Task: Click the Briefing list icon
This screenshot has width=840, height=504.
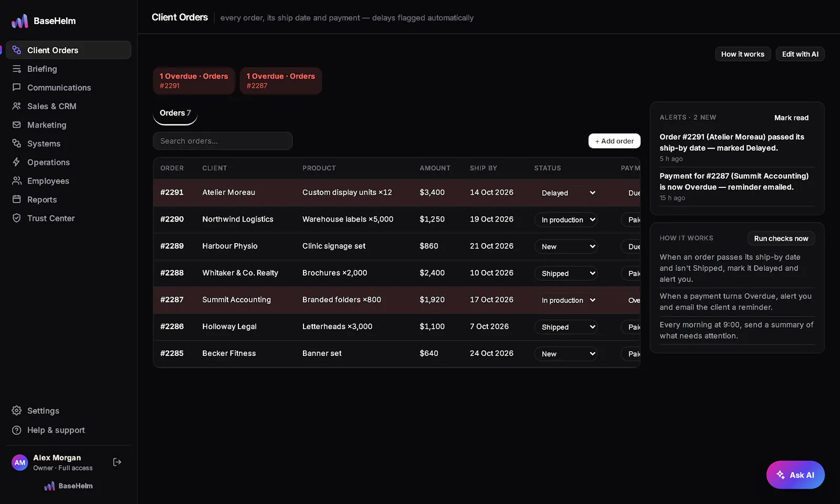Action: tap(17, 69)
